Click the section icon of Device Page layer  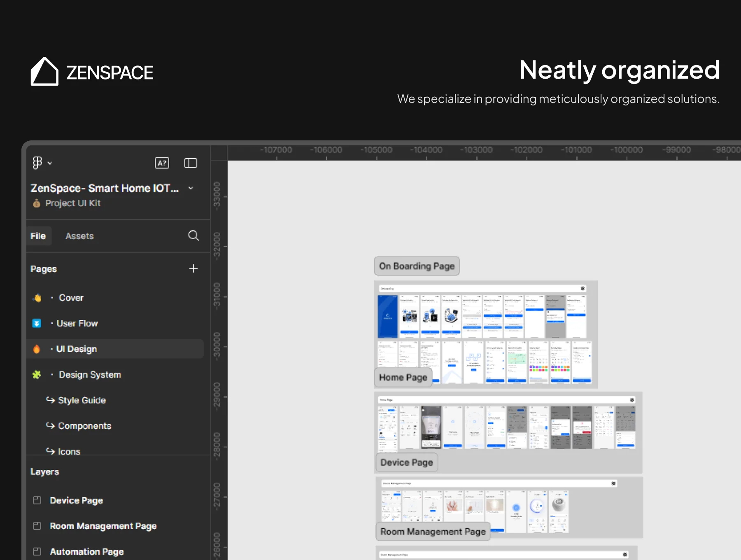click(x=37, y=500)
